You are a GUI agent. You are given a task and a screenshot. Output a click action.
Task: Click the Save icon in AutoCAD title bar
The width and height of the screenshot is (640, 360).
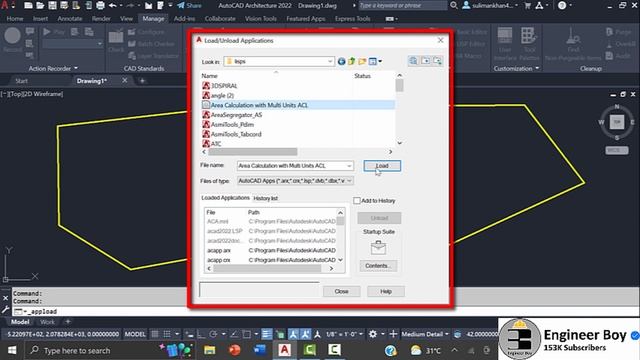pos(52,5)
